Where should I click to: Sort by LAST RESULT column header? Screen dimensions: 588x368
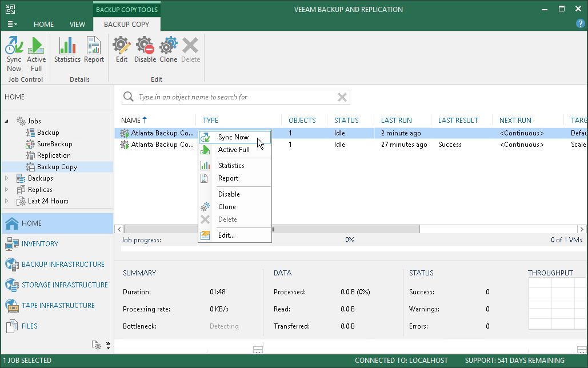(x=458, y=121)
